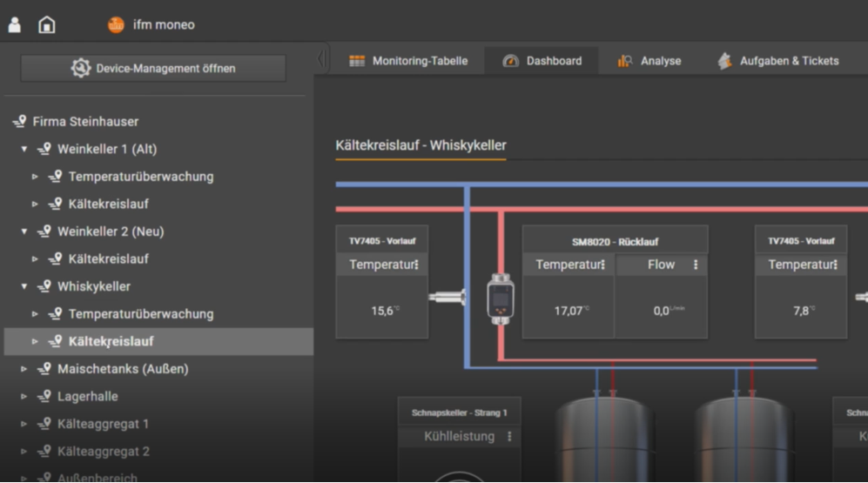Switch to the Monitoring-Tabelle tab
The image size is (868, 483).
pyautogui.click(x=408, y=61)
